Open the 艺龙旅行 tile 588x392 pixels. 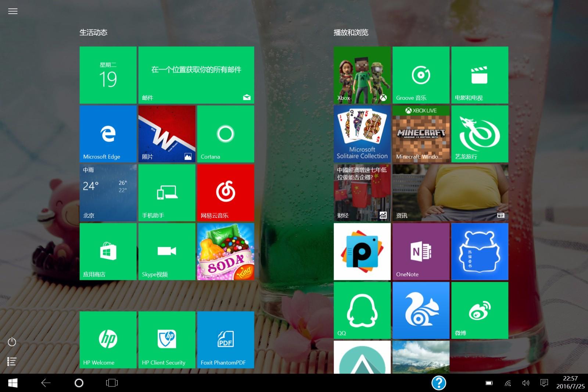pos(480,134)
